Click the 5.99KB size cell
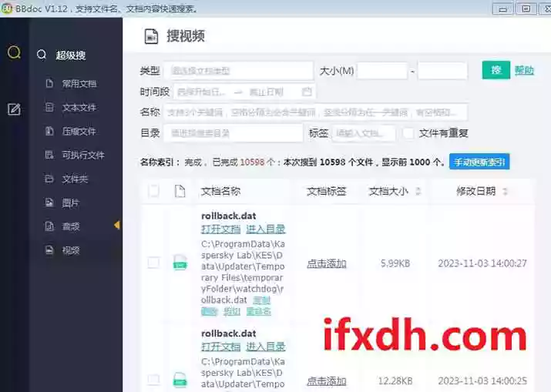Viewport: 551px width, 392px height. (x=395, y=263)
